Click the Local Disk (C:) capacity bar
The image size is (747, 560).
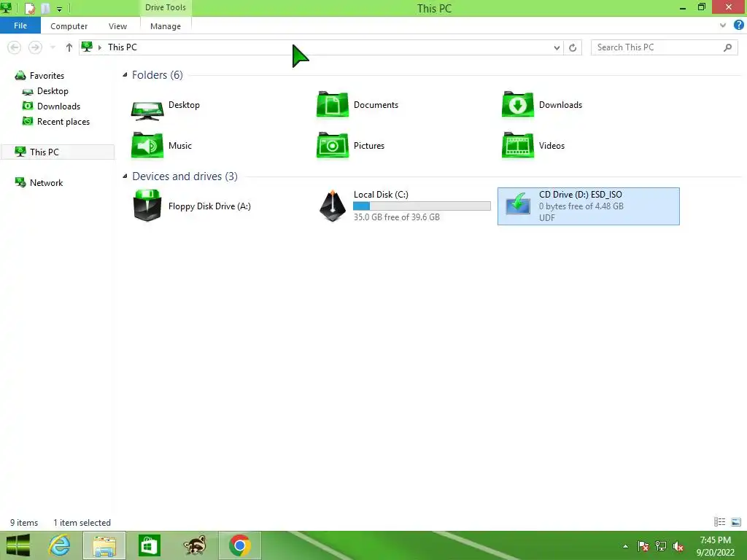(422, 206)
